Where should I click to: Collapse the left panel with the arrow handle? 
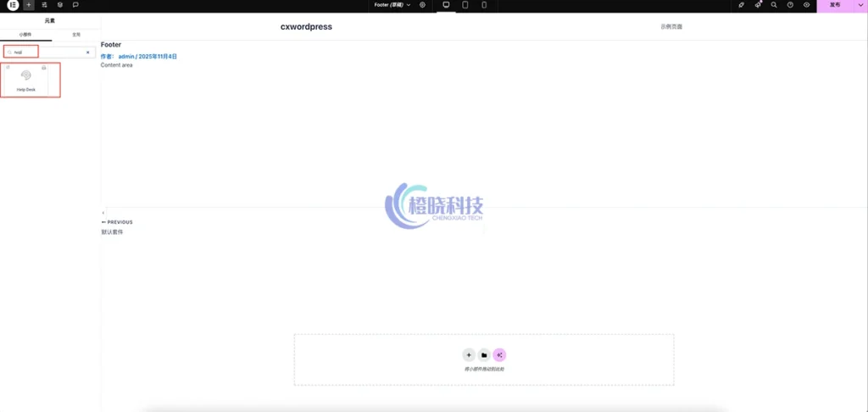tap(103, 212)
